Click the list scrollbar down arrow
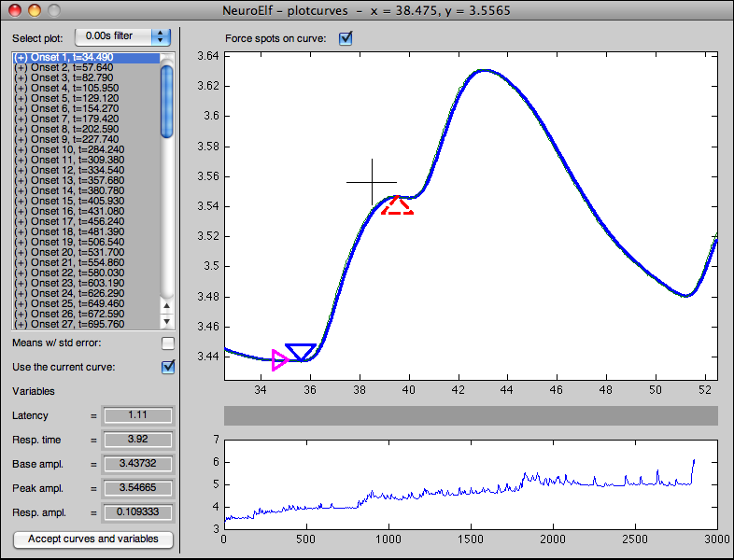Viewport: 734px width, 560px height. coord(167,320)
